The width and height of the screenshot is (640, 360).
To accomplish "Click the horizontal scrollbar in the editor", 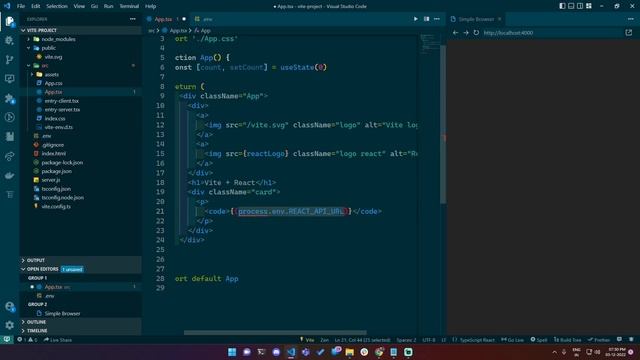I will pos(275,332).
